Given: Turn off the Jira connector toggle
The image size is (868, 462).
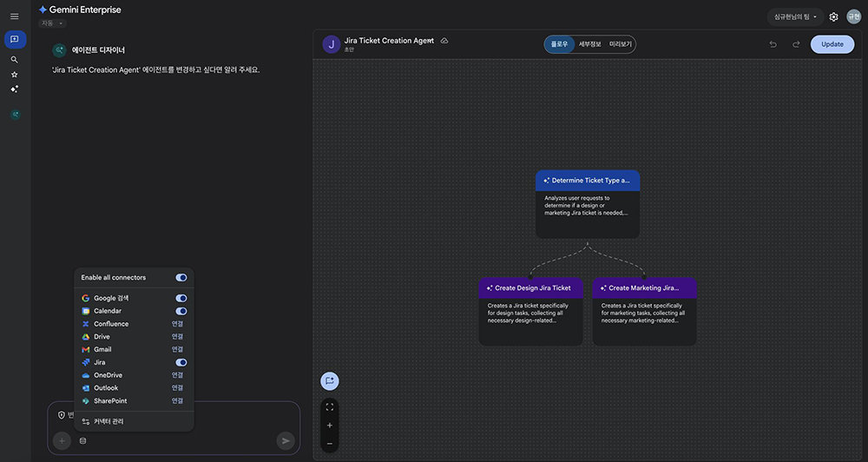Looking at the screenshot, I should 181,362.
